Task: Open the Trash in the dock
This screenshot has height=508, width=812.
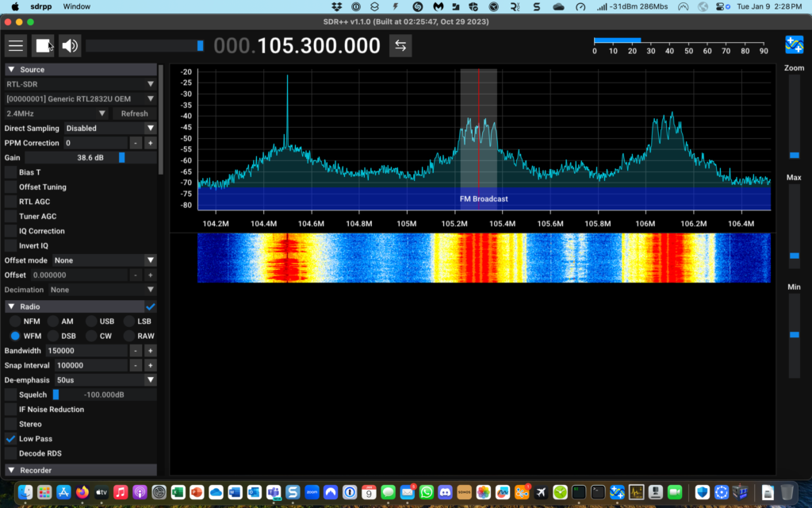Action: point(787,492)
